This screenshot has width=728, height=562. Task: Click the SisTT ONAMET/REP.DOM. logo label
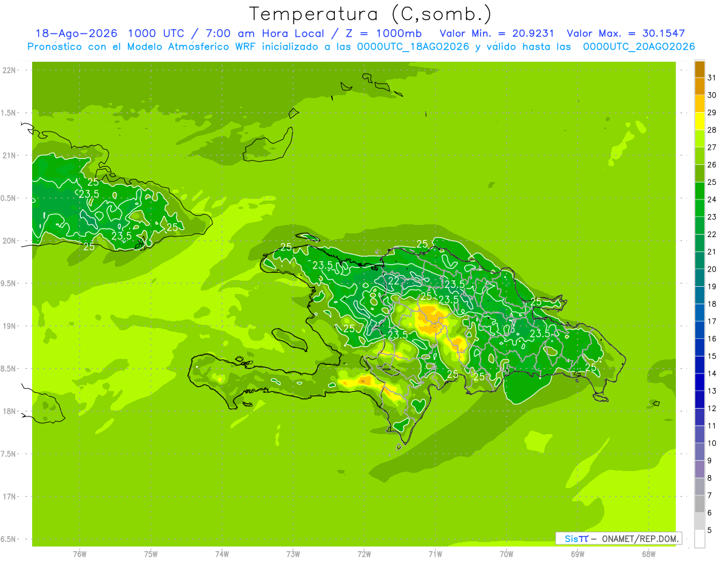point(619,538)
